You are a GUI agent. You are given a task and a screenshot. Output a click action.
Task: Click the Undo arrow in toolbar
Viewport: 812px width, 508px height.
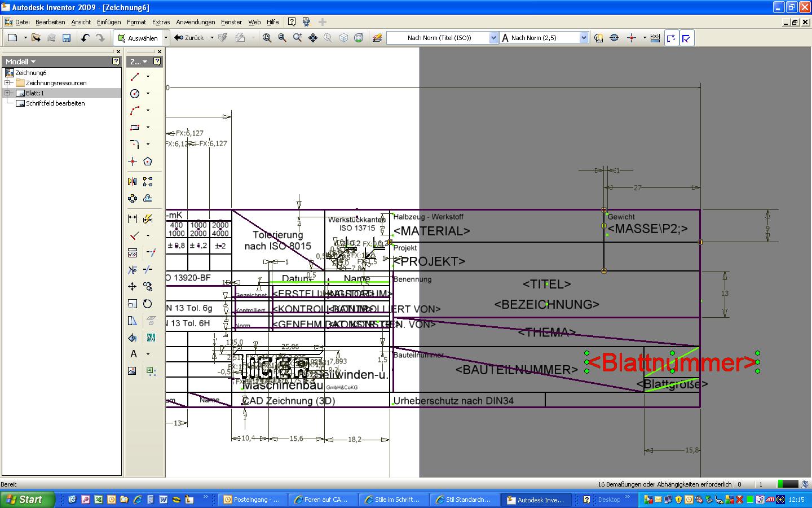[x=85, y=38]
